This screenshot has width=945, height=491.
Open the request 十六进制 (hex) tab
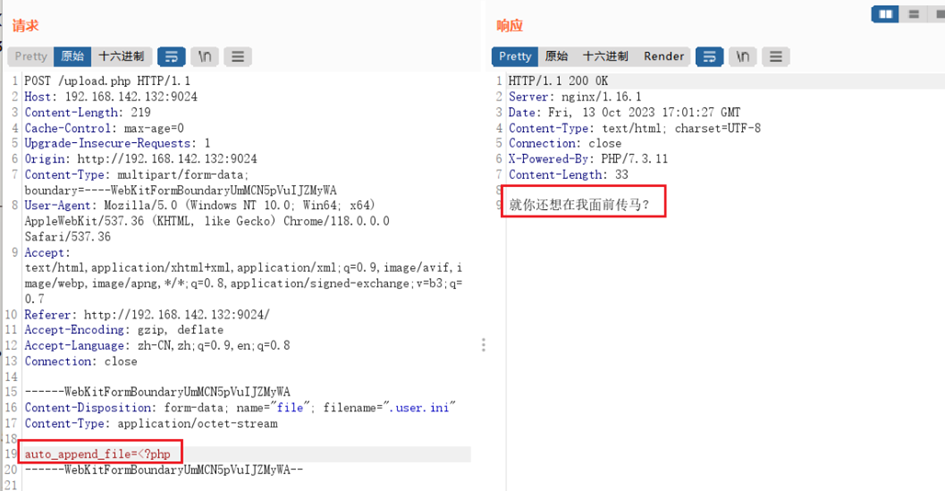(x=121, y=57)
